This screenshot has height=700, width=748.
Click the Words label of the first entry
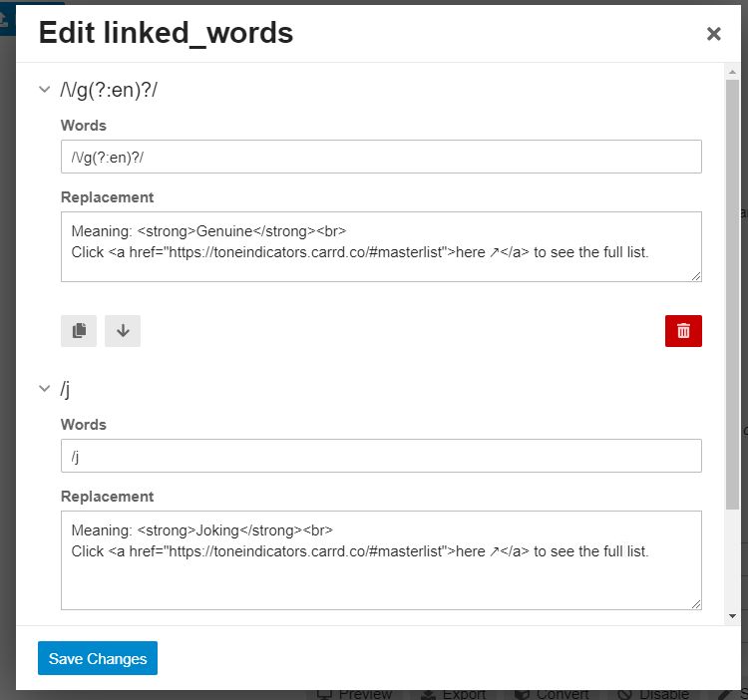click(x=84, y=126)
